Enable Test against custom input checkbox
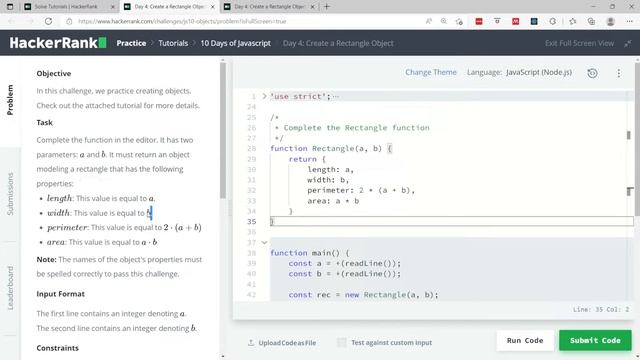Screen dimensions: 640x360 coord(342,342)
